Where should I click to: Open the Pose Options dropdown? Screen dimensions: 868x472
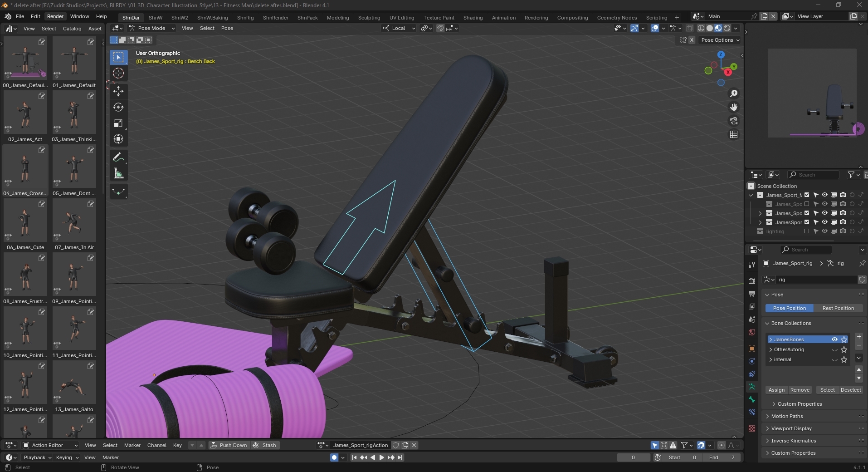720,40
